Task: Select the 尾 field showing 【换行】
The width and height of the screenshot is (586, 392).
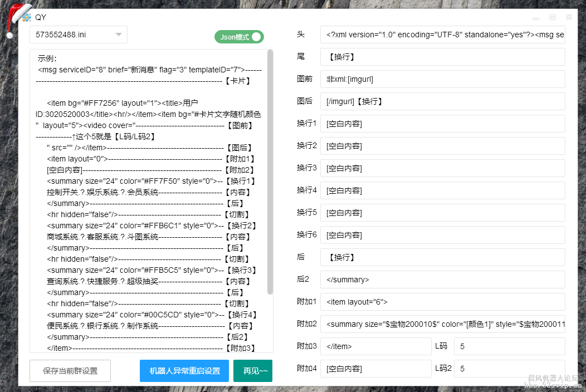Action: click(442, 56)
